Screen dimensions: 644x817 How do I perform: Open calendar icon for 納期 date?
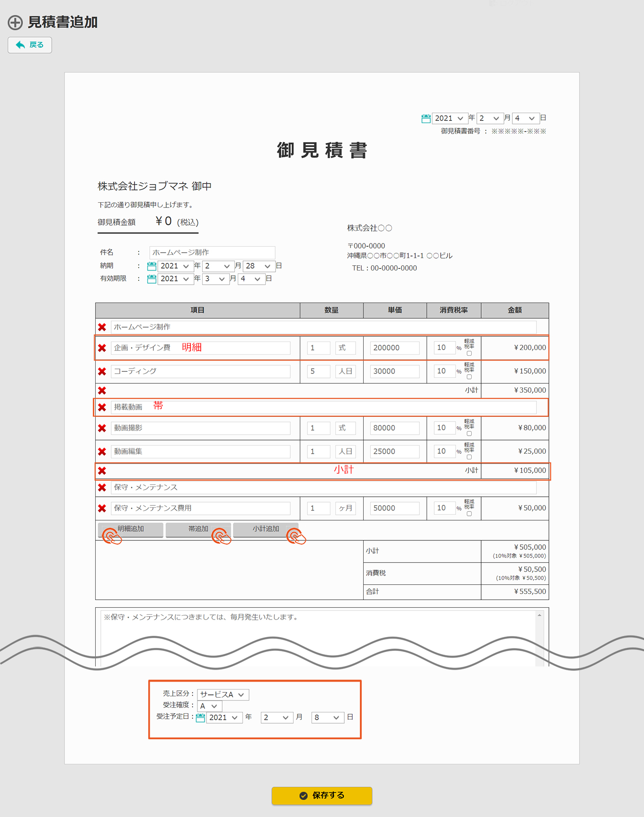[x=152, y=266]
